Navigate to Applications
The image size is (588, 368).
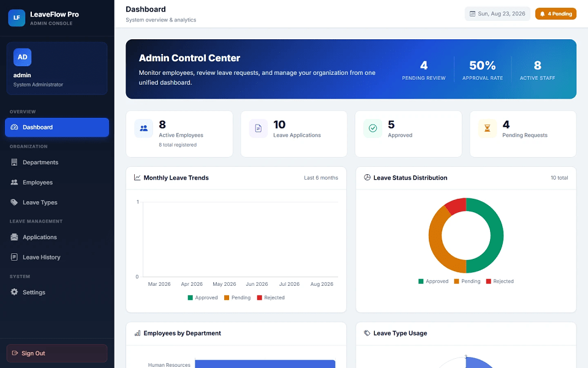coord(57,237)
